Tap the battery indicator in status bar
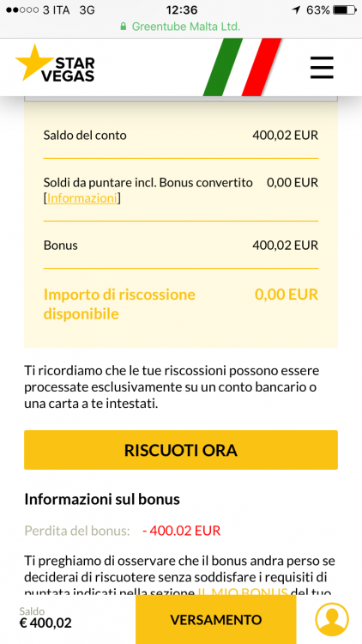The height and width of the screenshot is (644, 362). [x=346, y=9]
